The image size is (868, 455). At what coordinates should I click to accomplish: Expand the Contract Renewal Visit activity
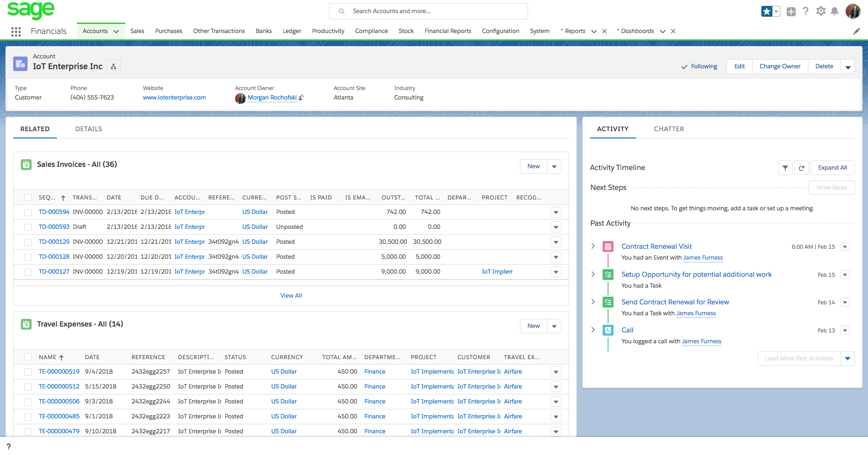593,246
